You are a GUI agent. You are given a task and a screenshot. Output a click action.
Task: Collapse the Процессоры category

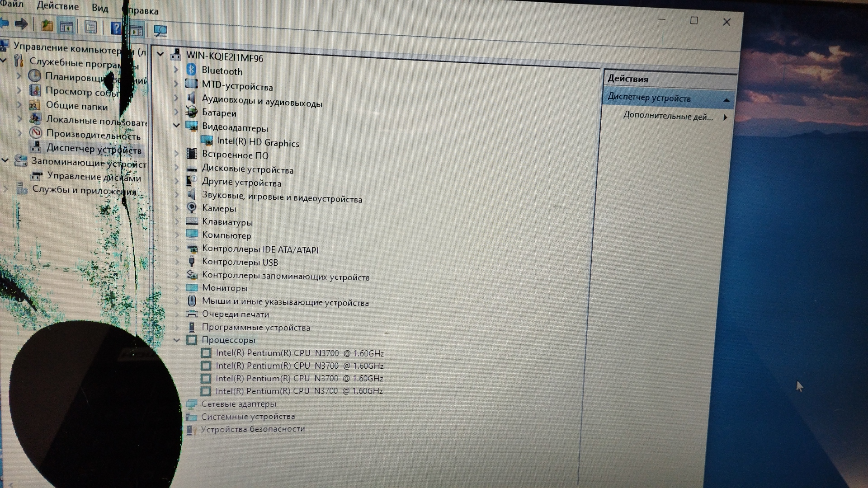[177, 340]
